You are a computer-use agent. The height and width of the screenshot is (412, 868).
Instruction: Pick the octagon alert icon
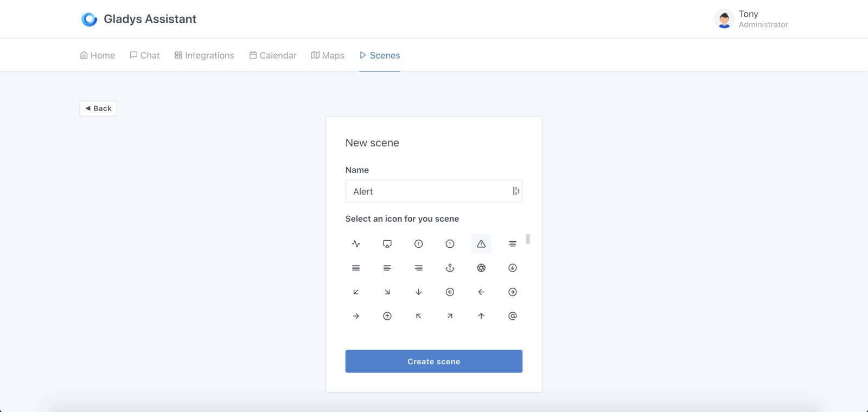450,244
